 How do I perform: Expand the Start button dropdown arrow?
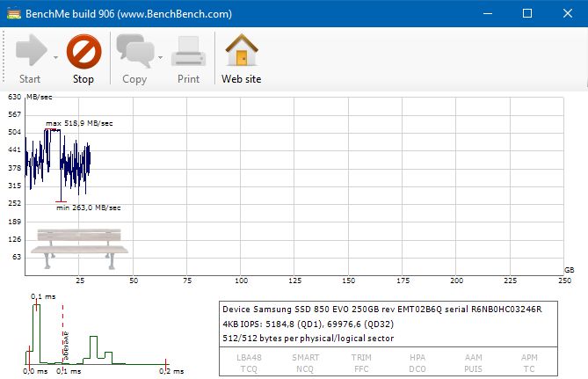click(55, 58)
